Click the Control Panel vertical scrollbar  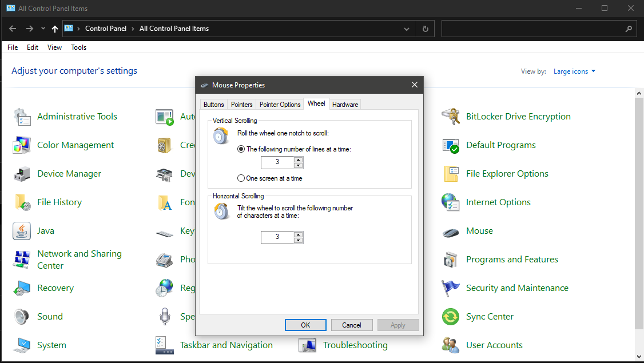tap(639, 214)
